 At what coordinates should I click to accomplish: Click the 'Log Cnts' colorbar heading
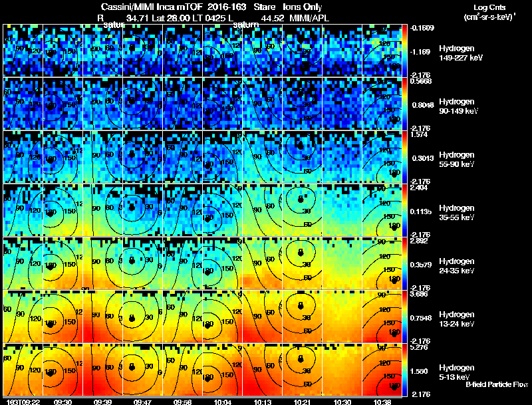(489, 7)
